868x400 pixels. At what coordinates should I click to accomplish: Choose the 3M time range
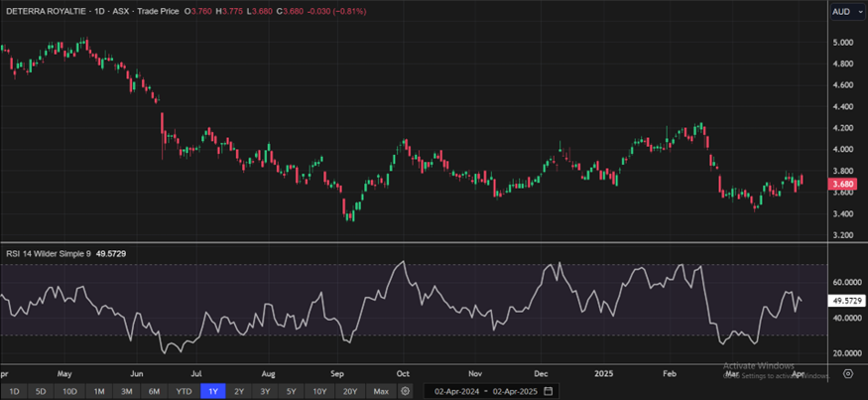(x=127, y=391)
